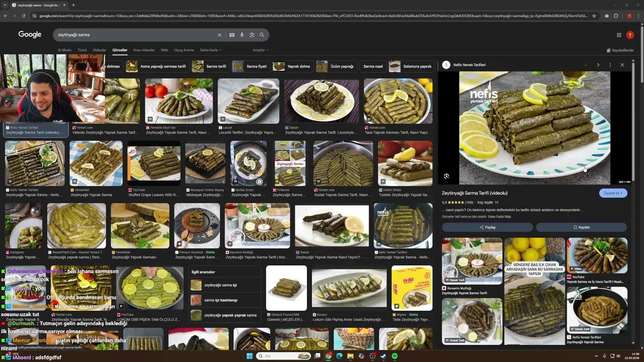Viewport: 644px width, 362px height.
Task: Open the new tab plus button
Action: [73, 5]
